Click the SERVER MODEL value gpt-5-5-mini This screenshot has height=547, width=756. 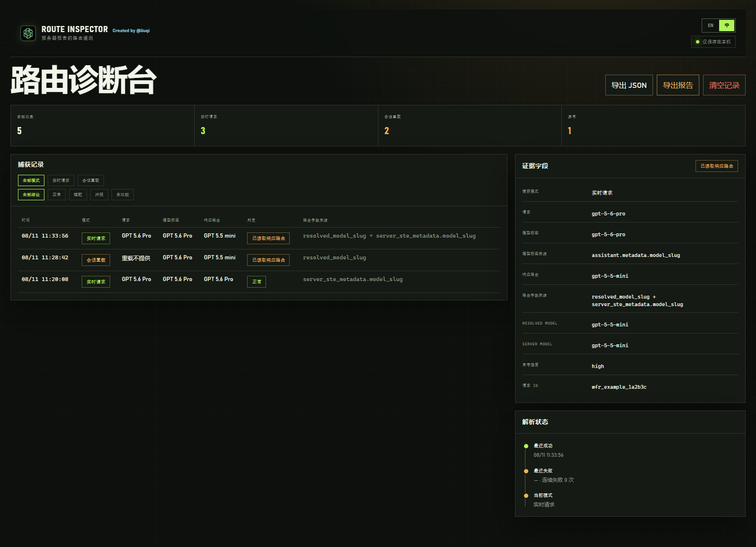pos(610,345)
